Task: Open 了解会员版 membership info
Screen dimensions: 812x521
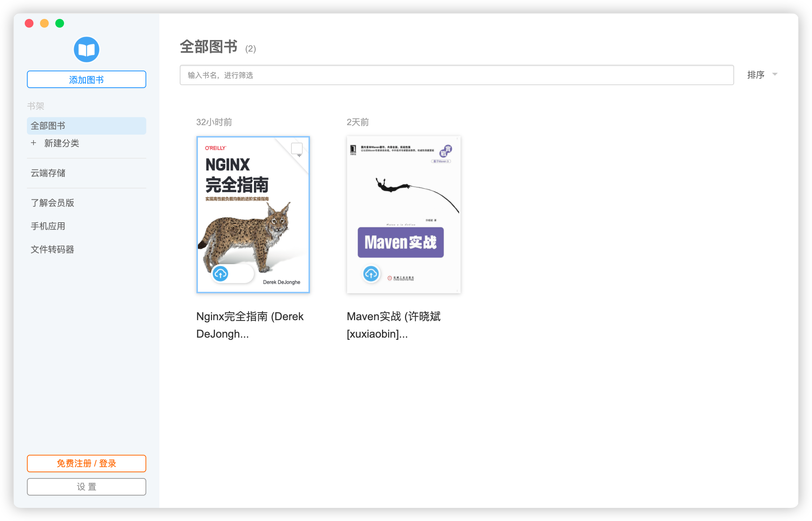Action: click(x=52, y=203)
